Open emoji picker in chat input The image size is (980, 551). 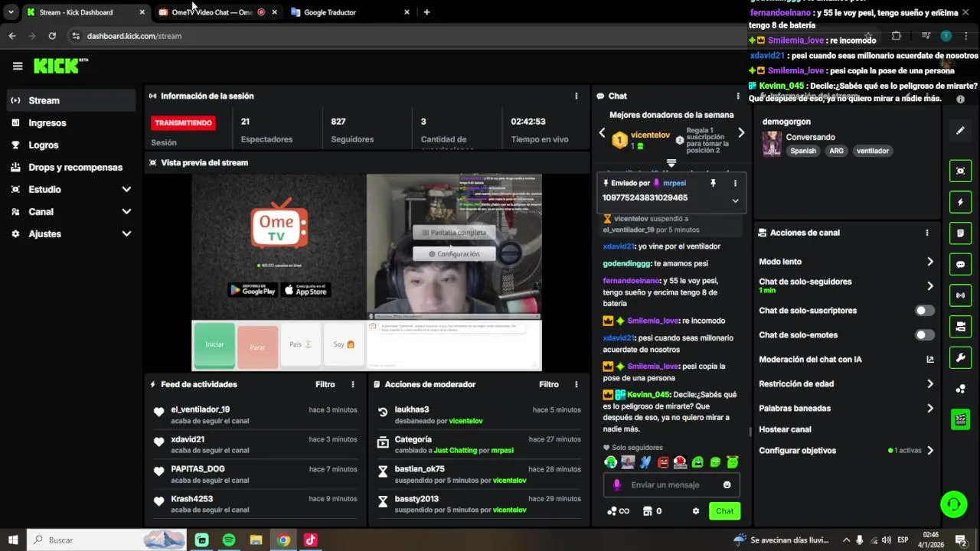[727, 484]
